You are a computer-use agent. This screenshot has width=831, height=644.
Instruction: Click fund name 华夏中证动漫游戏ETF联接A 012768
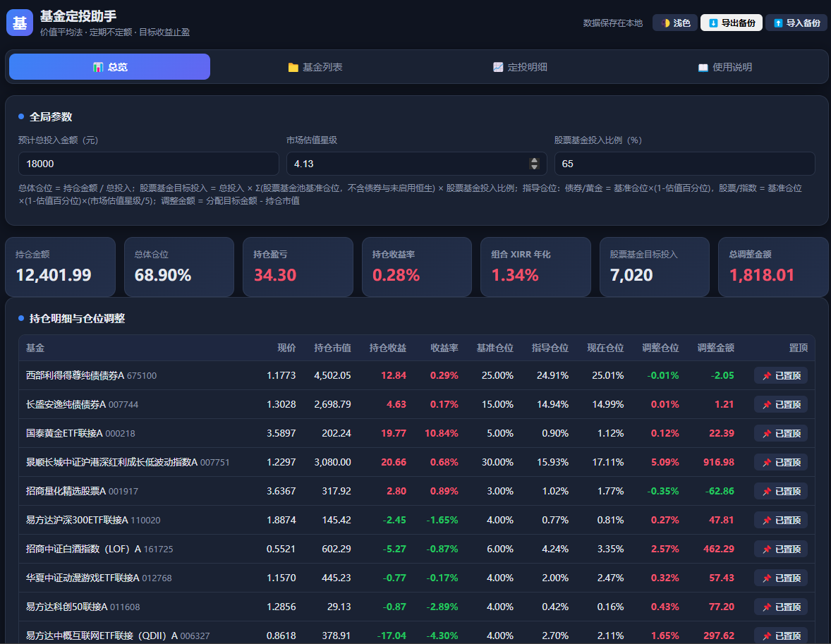(99, 578)
